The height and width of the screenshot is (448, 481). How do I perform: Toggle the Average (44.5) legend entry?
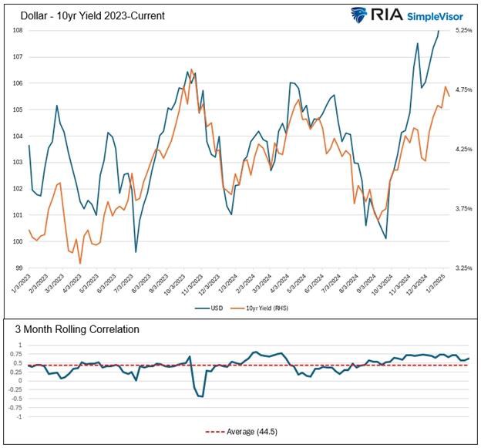point(240,432)
